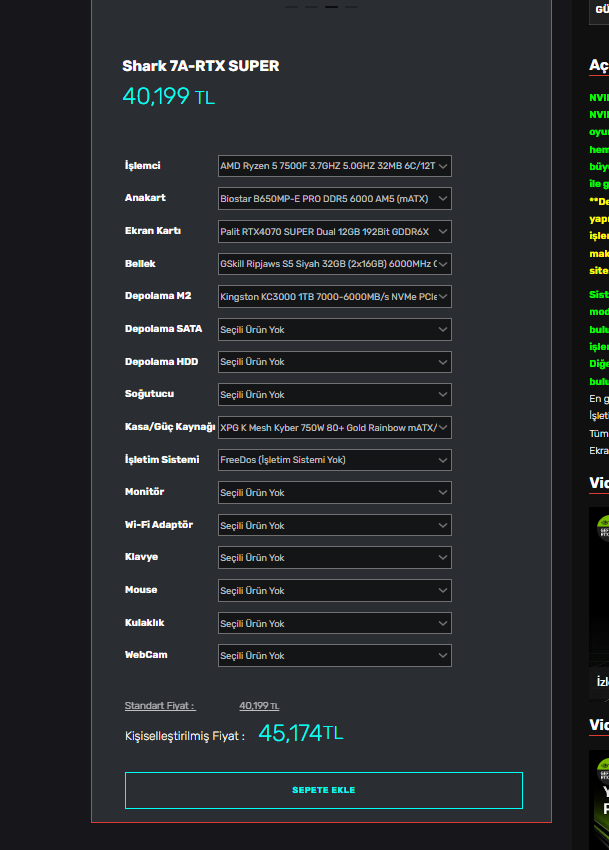
Task: Open the Kulaklık headset dropdown
Action: (x=335, y=623)
